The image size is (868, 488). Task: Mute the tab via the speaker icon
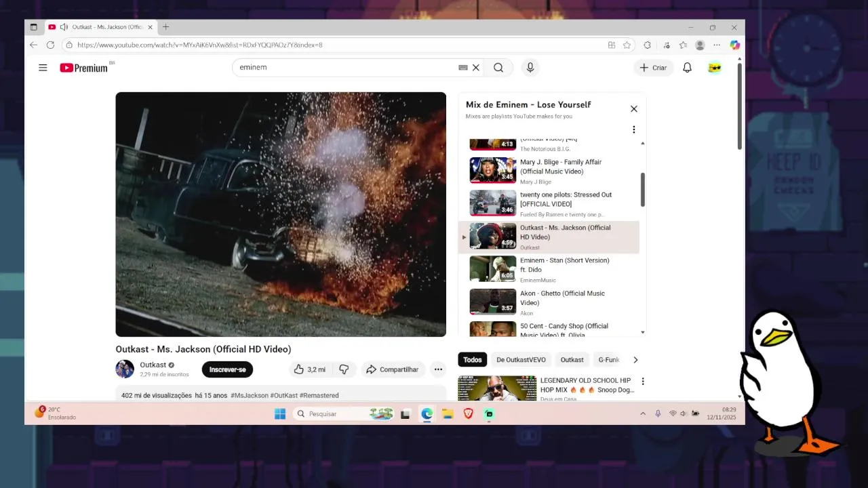coord(64,27)
